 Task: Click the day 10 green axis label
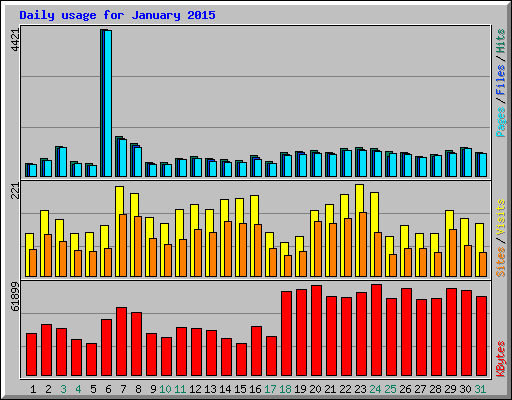tap(165, 389)
